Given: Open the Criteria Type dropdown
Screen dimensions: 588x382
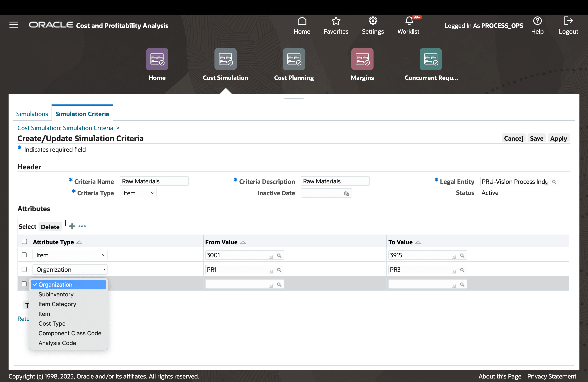Looking at the screenshot, I should 138,193.
